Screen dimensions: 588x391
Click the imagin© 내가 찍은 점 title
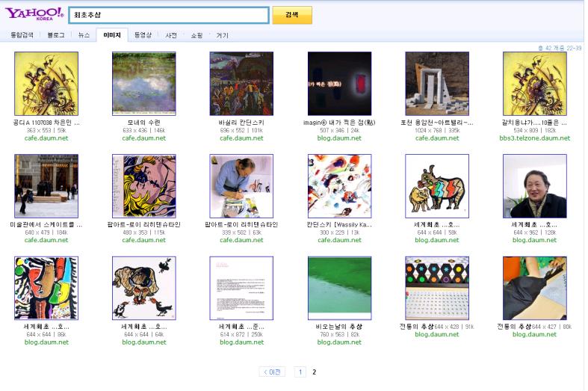(x=339, y=123)
